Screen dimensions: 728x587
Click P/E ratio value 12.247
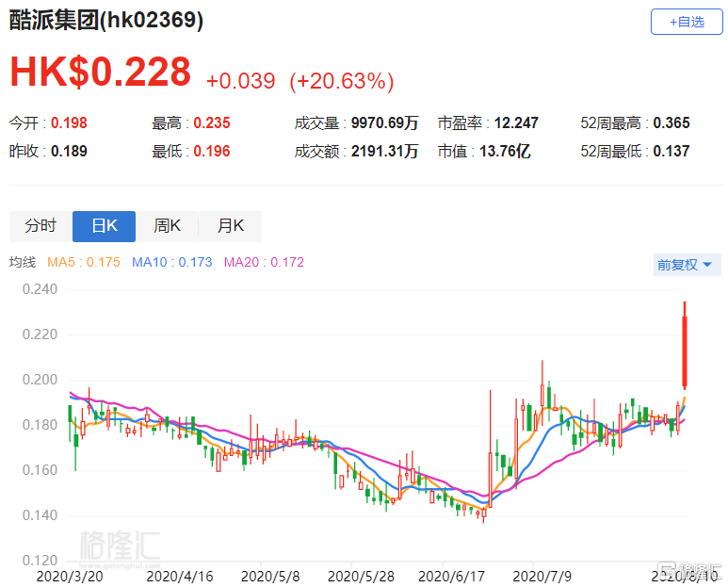click(x=516, y=123)
